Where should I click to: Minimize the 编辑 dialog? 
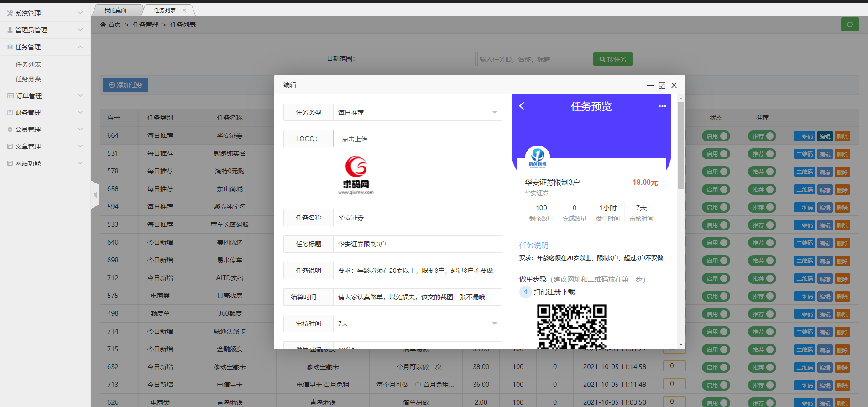pos(650,85)
